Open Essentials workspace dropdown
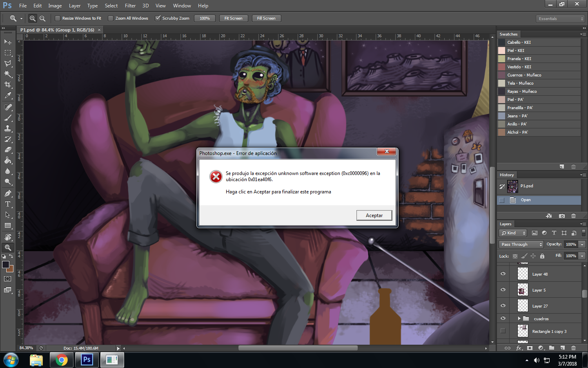 (561, 19)
